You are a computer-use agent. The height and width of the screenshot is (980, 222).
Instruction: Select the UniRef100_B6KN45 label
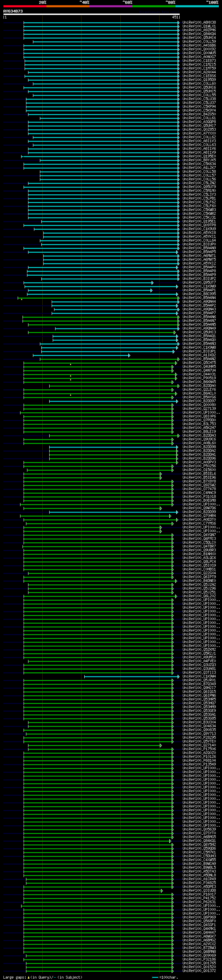point(199,382)
